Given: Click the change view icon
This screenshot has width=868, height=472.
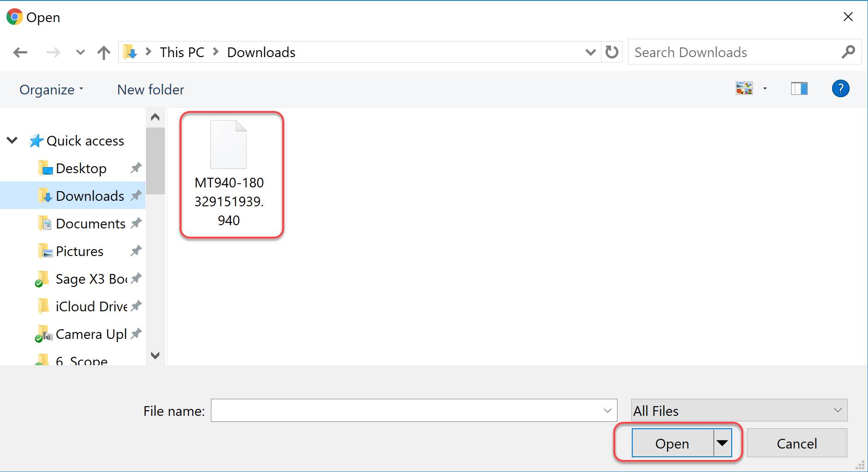Looking at the screenshot, I should (x=744, y=88).
